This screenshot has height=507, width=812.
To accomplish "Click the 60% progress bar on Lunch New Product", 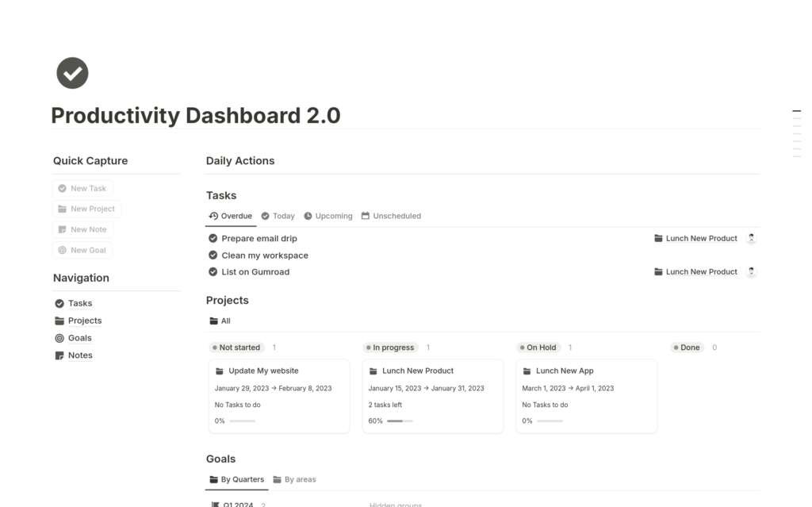I will click(x=400, y=421).
